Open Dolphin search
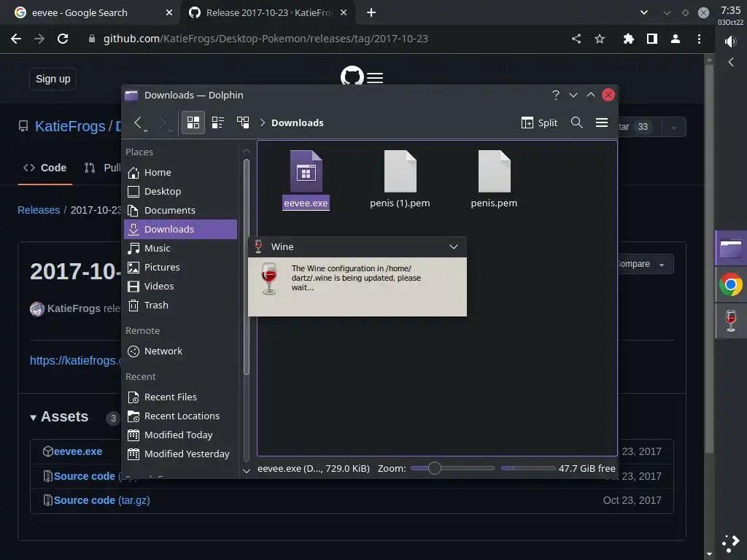 (576, 122)
